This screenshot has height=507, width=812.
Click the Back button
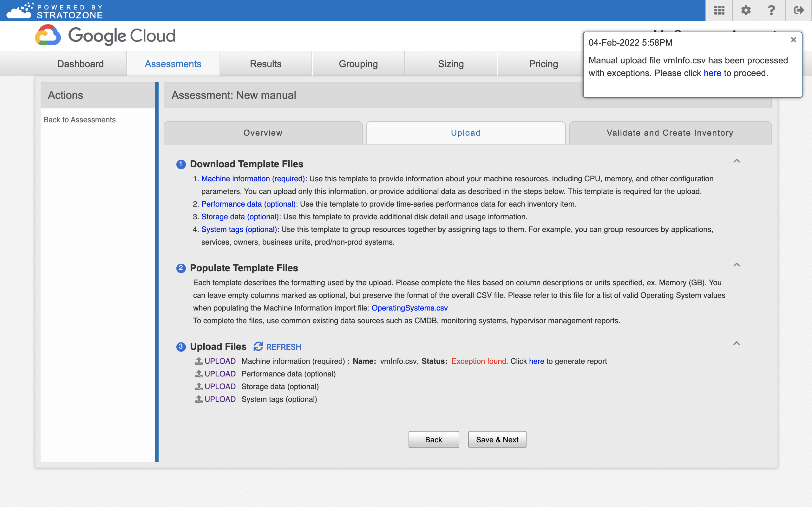tap(433, 440)
